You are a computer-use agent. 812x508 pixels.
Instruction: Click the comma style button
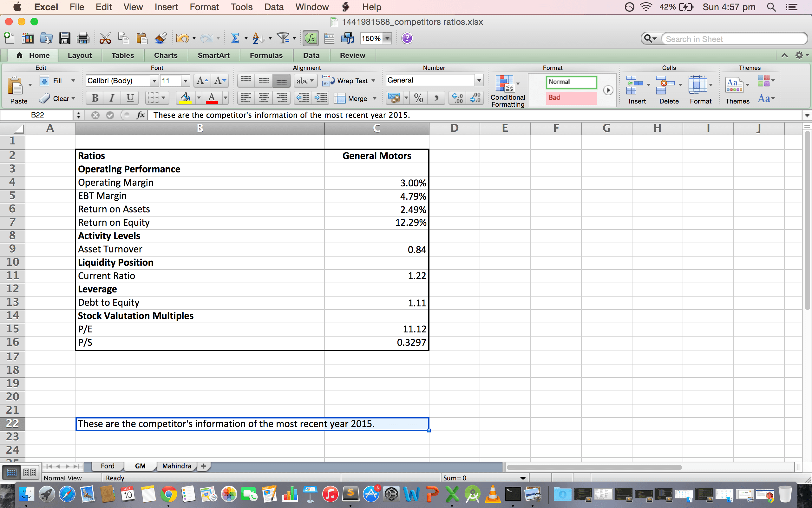(x=436, y=98)
